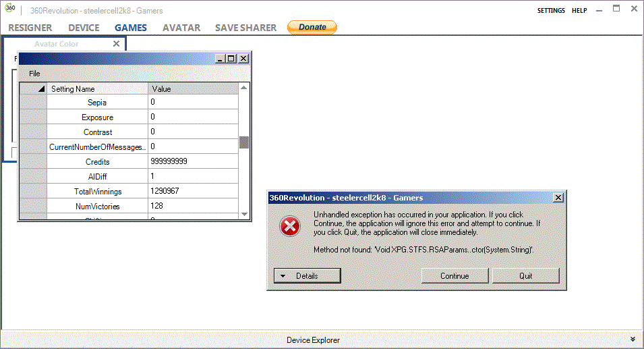Click the red error icon in the dialog
Screen dimensions: 644x349
[290, 227]
